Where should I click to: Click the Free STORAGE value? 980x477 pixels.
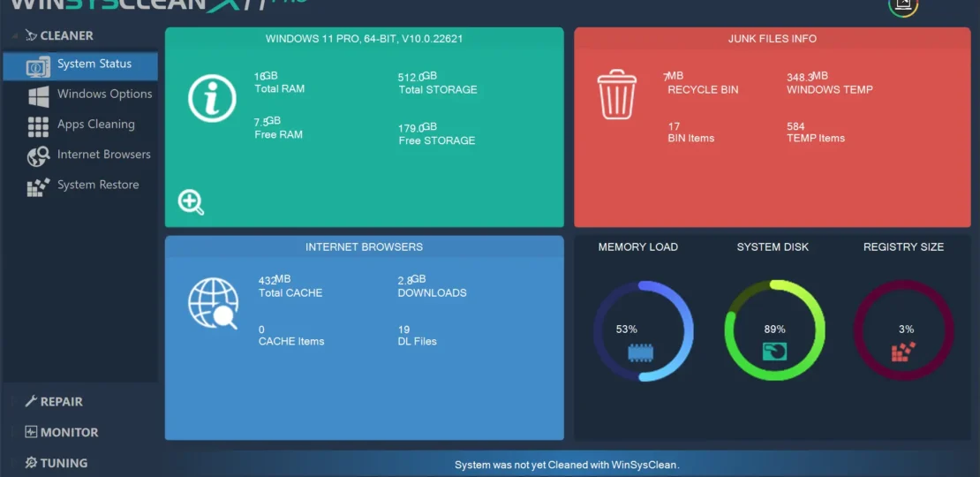click(418, 128)
